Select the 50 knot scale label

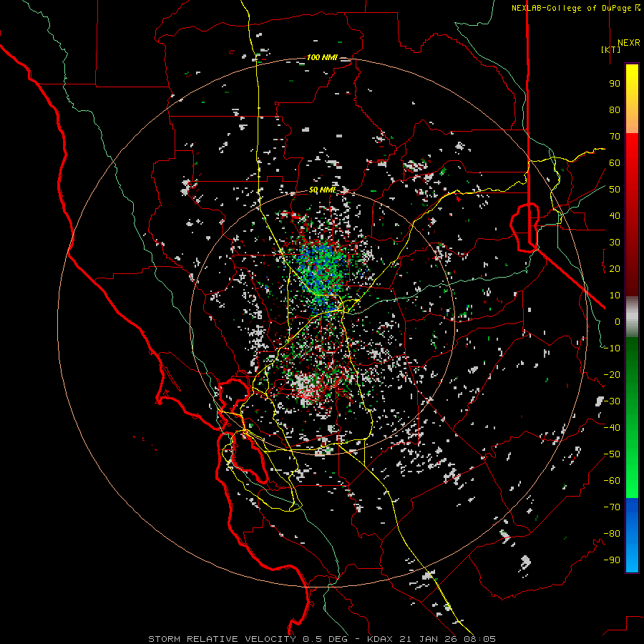615,190
